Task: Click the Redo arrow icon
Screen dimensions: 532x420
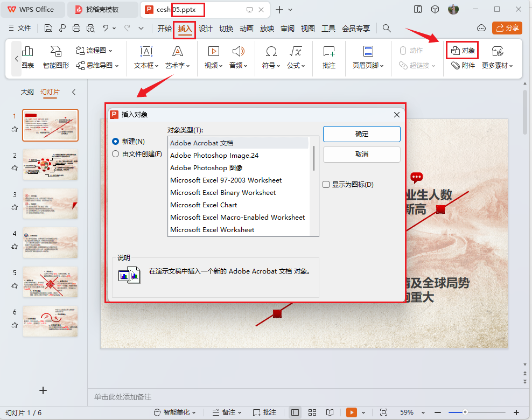Action: pos(127,28)
